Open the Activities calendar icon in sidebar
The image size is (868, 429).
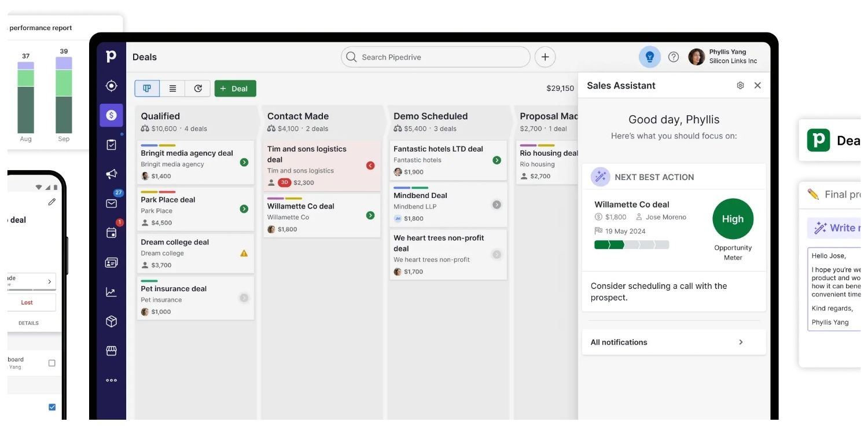111,233
